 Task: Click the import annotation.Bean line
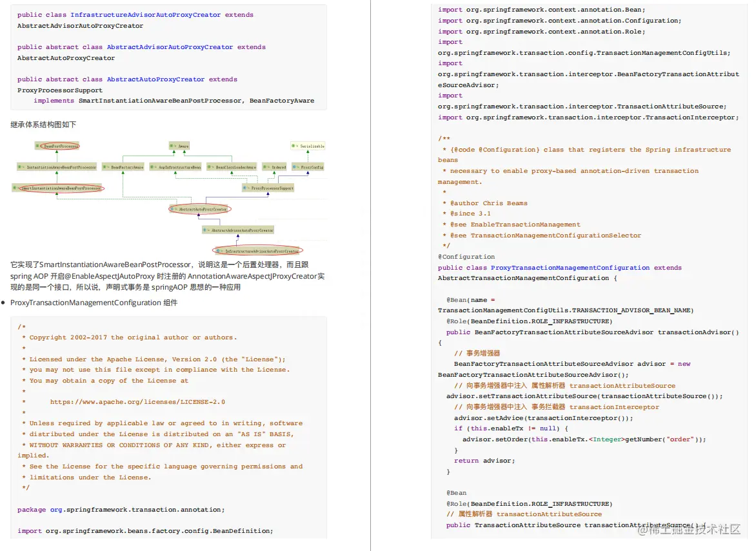pos(541,10)
